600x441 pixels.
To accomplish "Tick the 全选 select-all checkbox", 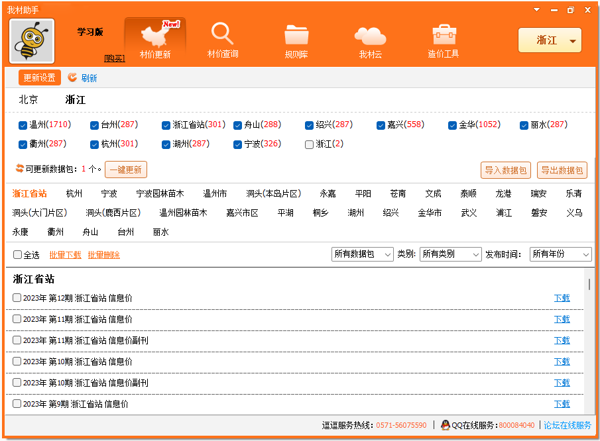I will pyautogui.click(x=17, y=255).
